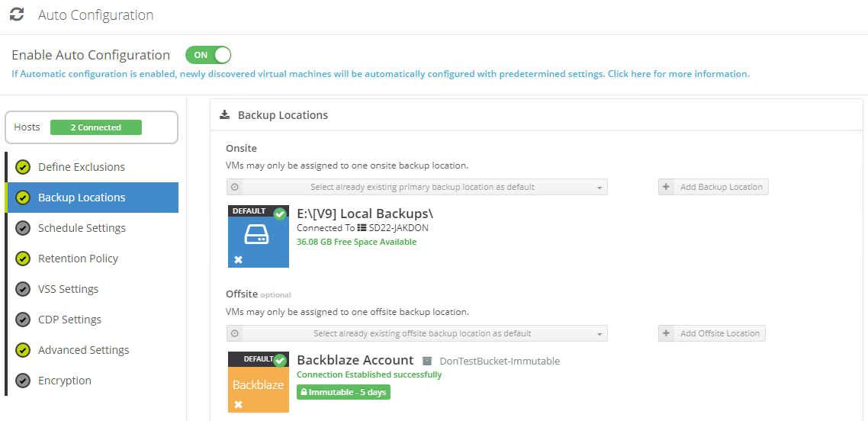Open the primary backup location dropdown
868x421 pixels.
(x=417, y=187)
